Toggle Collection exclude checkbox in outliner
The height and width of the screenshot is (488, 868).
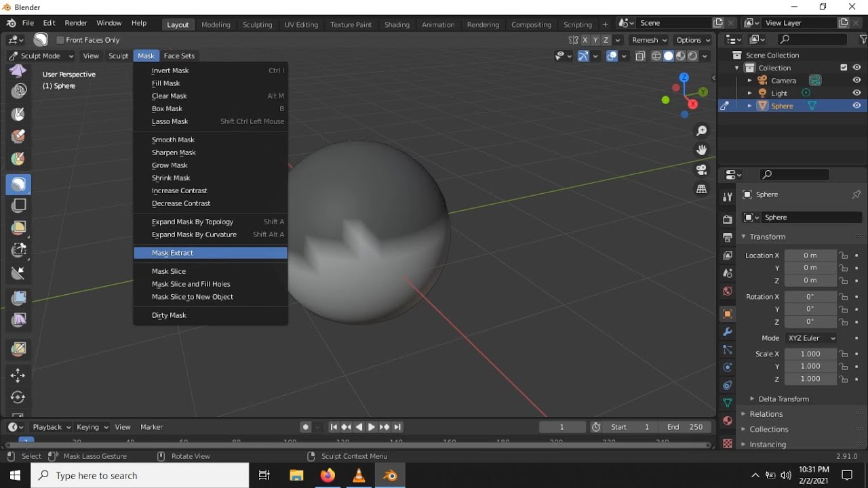844,68
